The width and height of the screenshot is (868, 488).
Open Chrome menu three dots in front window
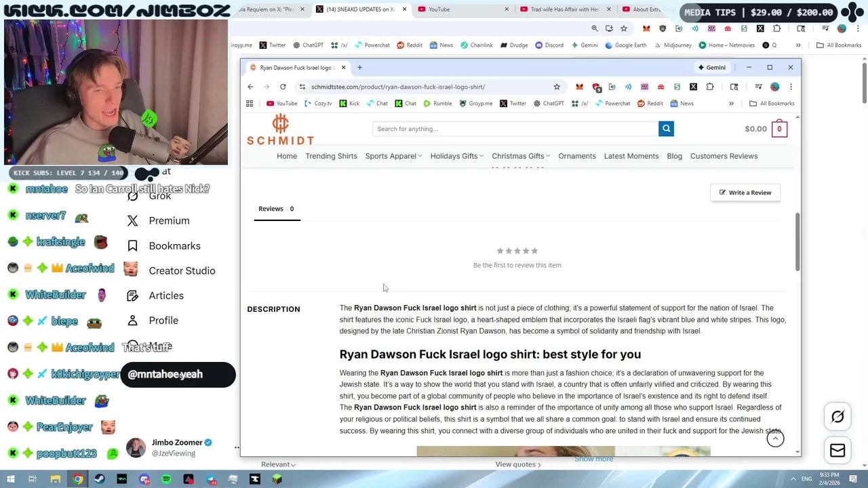[x=791, y=87]
